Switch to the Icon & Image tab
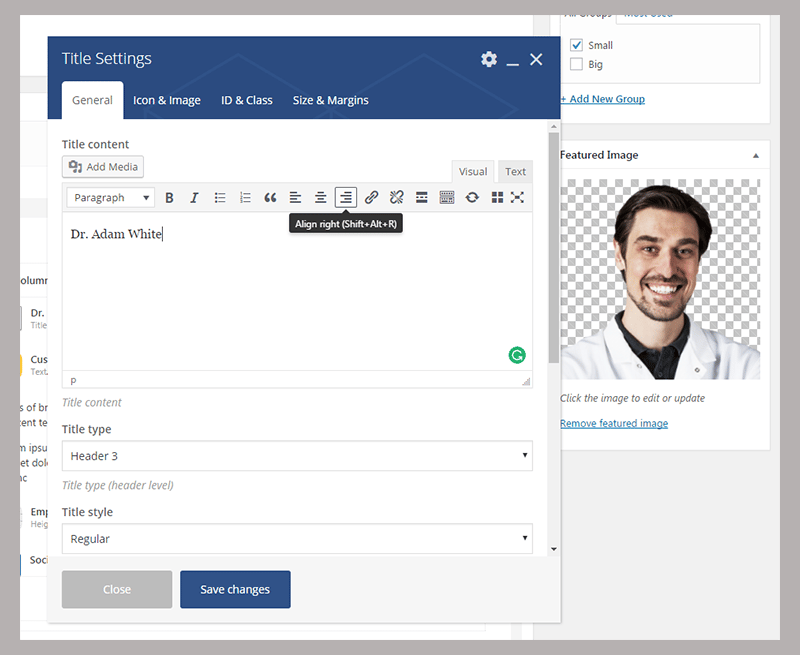This screenshot has width=800, height=655. (167, 100)
